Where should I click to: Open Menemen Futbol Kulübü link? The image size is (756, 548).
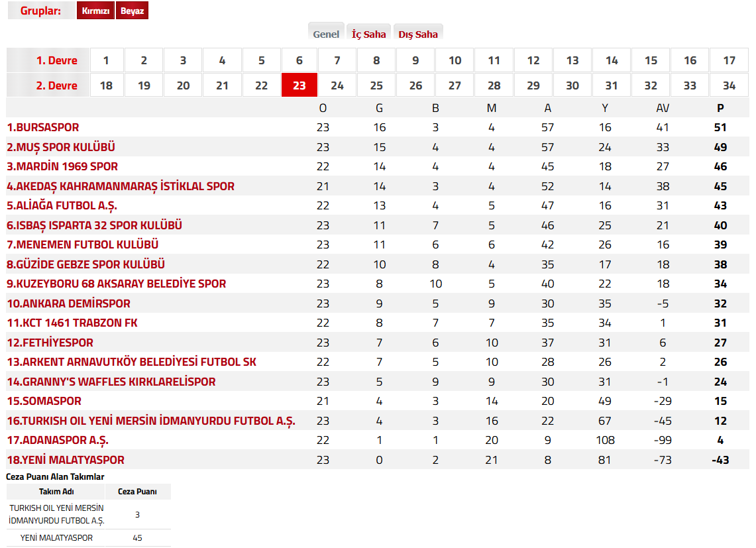(x=83, y=245)
